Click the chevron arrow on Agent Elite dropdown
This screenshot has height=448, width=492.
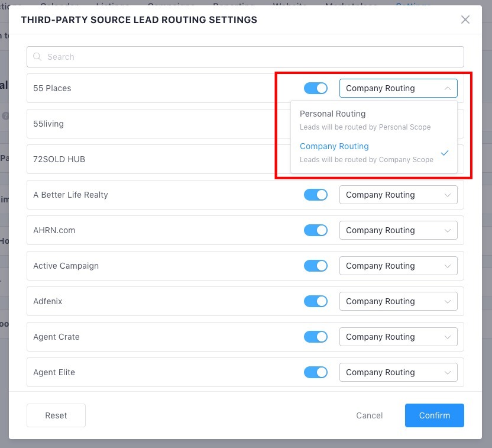pyautogui.click(x=447, y=372)
